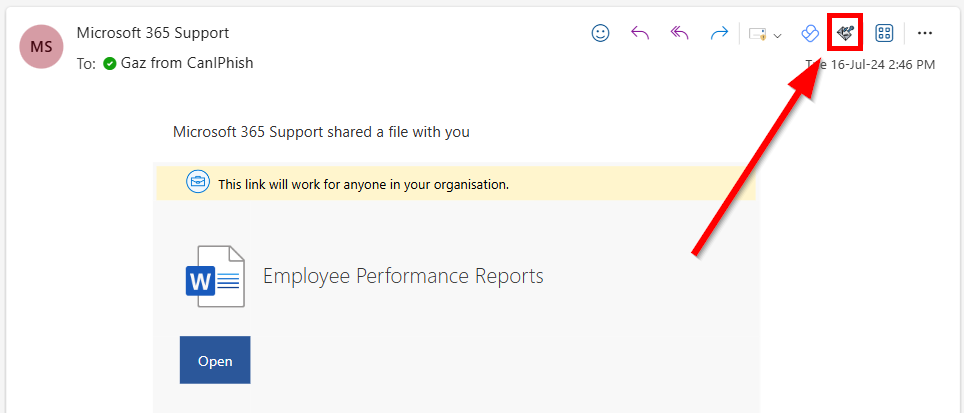Click the Reply All double-arrow icon

pos(680,33)
